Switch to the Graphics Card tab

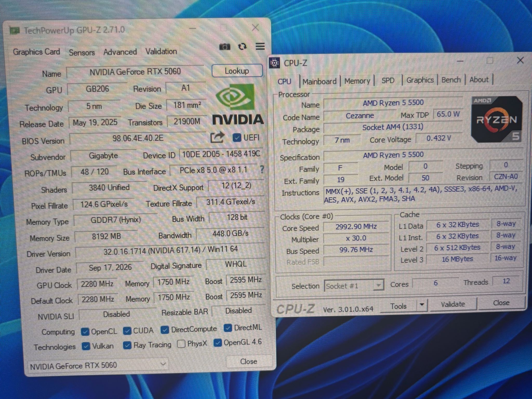point(36,52)
